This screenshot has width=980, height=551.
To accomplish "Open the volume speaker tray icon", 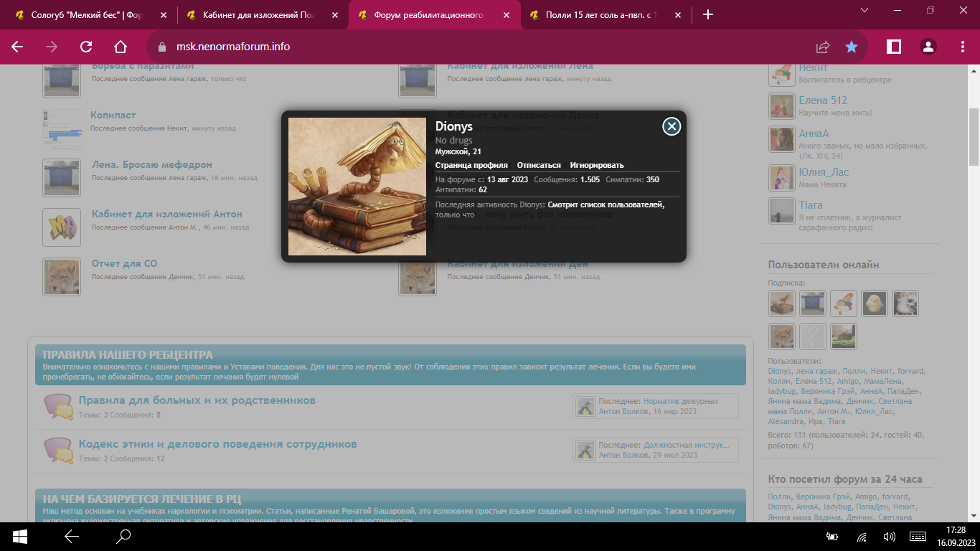I will (890, 537).
